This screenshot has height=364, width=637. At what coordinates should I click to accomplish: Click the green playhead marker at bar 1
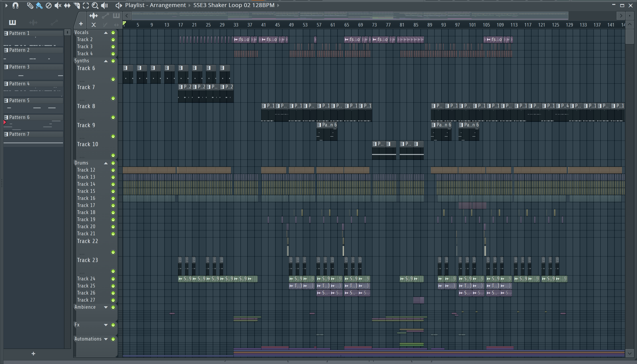[x=125, y=24]
